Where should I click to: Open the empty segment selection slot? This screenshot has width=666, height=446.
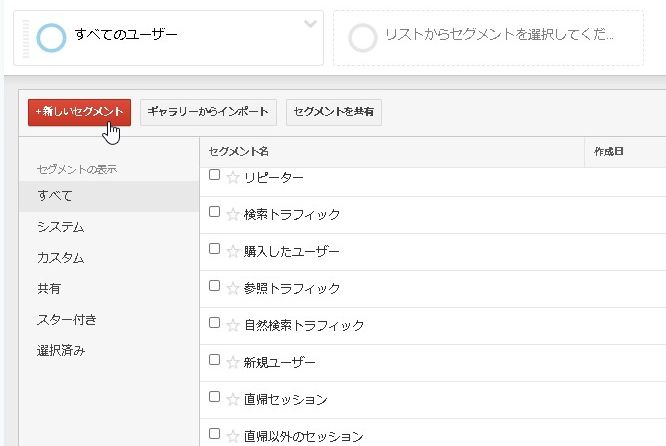[488, 37]
